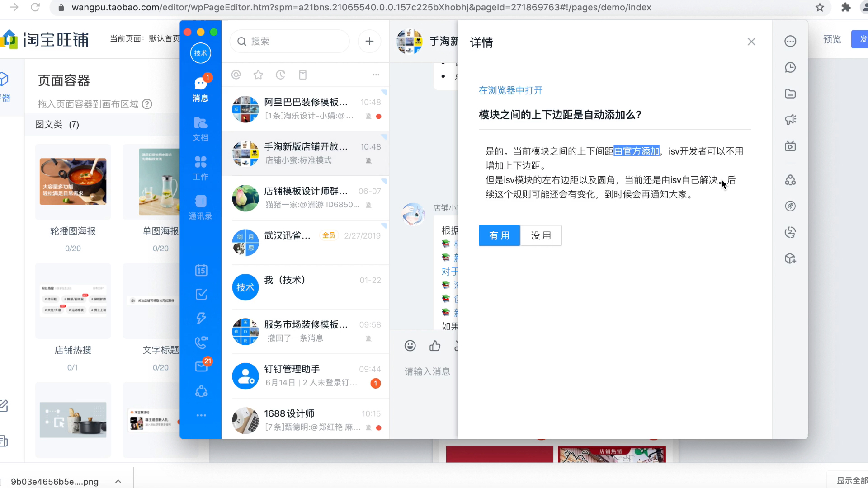The height and width of the screenshot is (488, 868).
Task: Open the 钉钉管理助手 conversation
Action: [x=306, y=376]
